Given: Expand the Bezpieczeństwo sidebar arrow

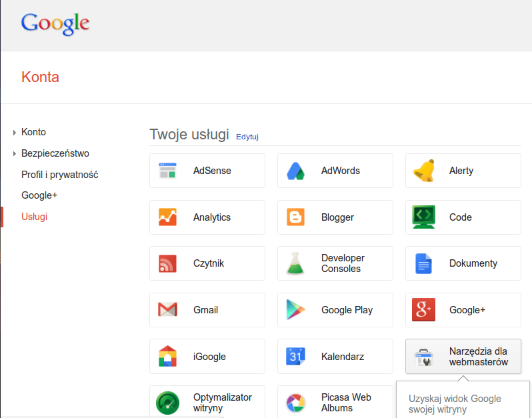Looking at the screenshot, I should [x=14, y=154].
